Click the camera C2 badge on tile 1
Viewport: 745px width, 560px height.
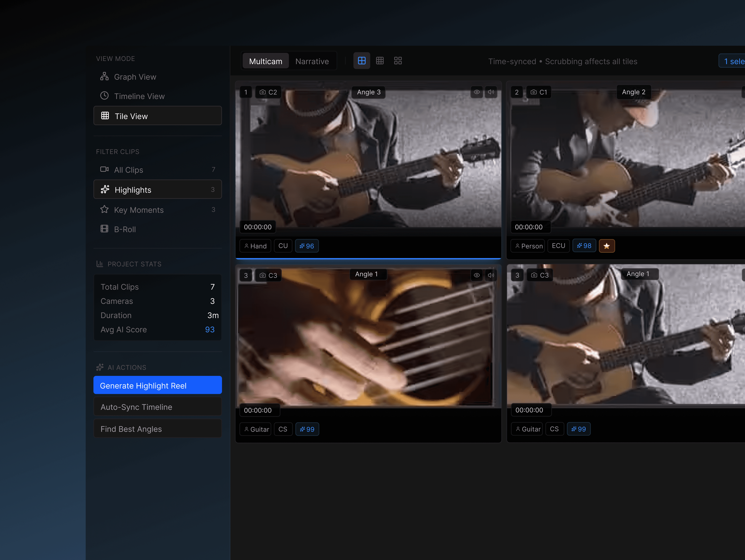tap(268, 92)
